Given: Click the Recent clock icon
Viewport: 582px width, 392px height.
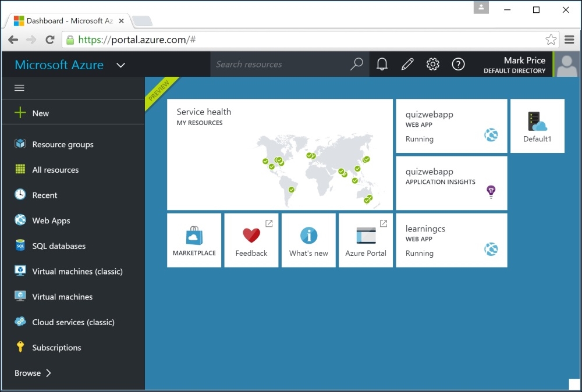Looking at the screenshot, I should (20, 194).
